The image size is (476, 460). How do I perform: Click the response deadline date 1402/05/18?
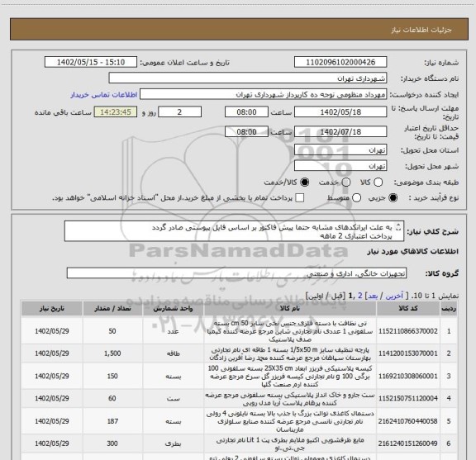click(x=340, y=112)
